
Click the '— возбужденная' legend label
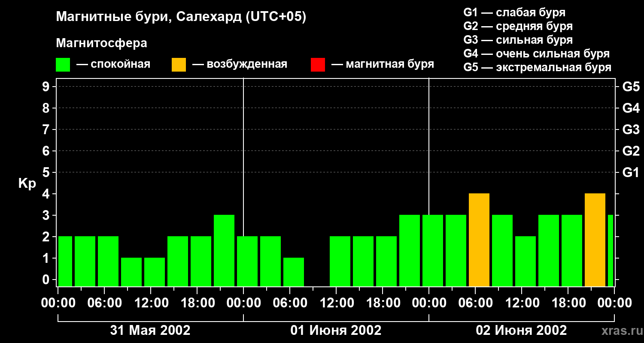pyautogui.click(x=240, y=64)
